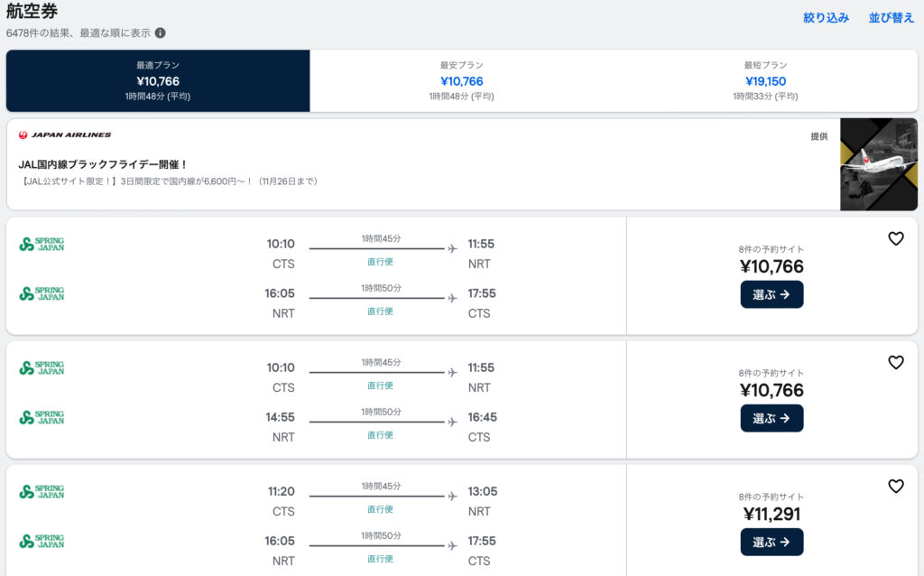Save the ¥11,291 flight using heart icon
This screenshot has height=576, width=924.
(x=895, y=486)
